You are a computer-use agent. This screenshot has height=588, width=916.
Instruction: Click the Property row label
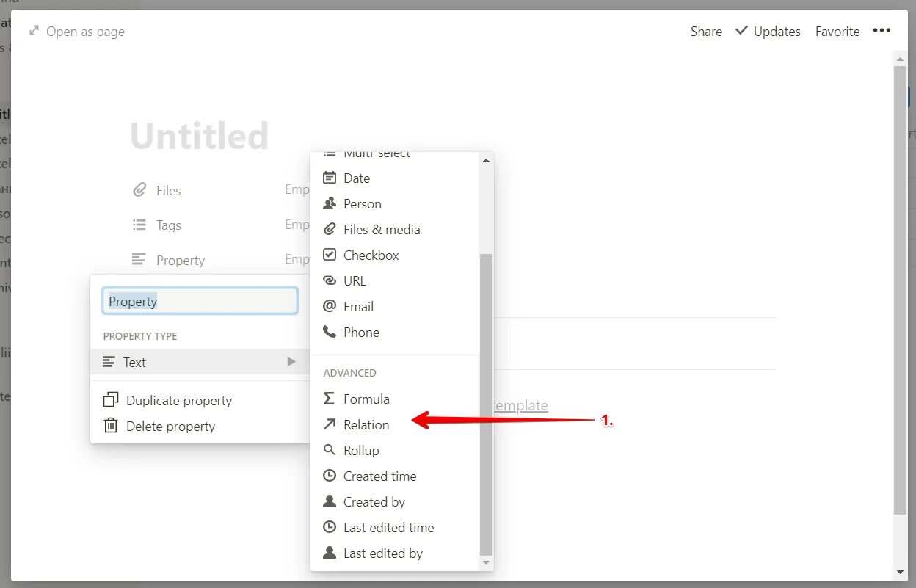tap(180, 260)
